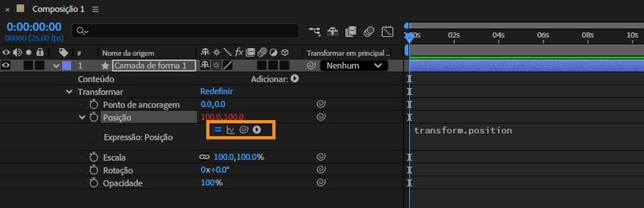This screenshot has height=208, width=644.
Task: Click the Opacidade value 100%
Action: [x=212, y=183]
